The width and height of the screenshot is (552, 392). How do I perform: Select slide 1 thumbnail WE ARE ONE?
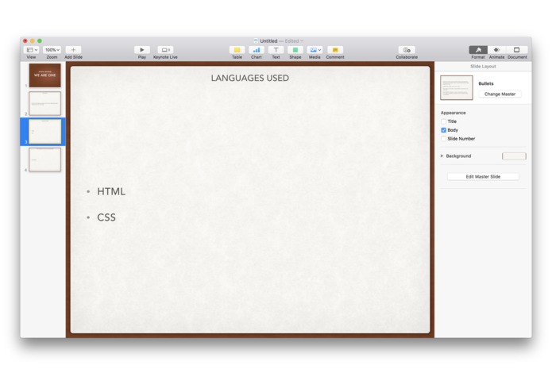(x=45, y=75)
